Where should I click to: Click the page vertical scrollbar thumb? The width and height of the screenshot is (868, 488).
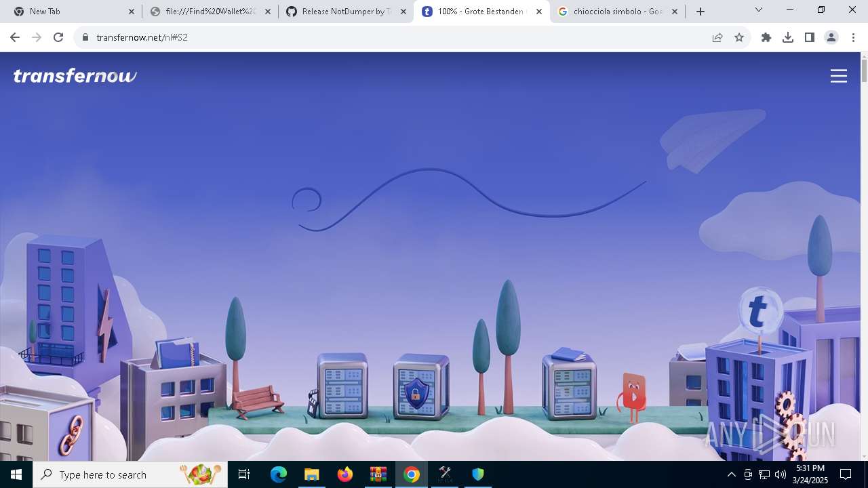[x=864, y=71]
